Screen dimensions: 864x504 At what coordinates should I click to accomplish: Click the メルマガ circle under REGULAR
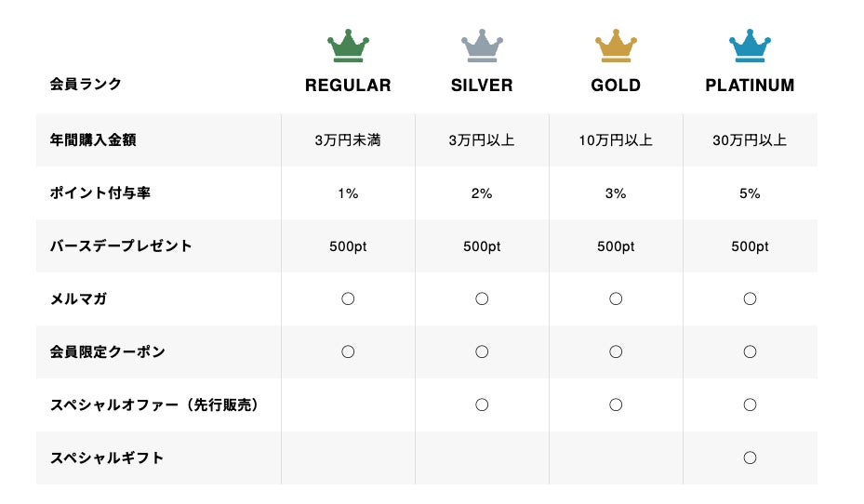[x=348, y=299]
